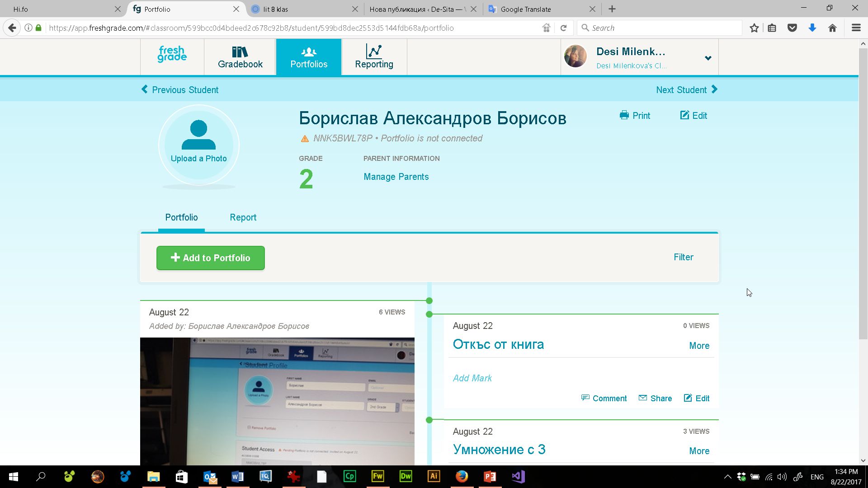Open Manage Parents link

[396, 177]
